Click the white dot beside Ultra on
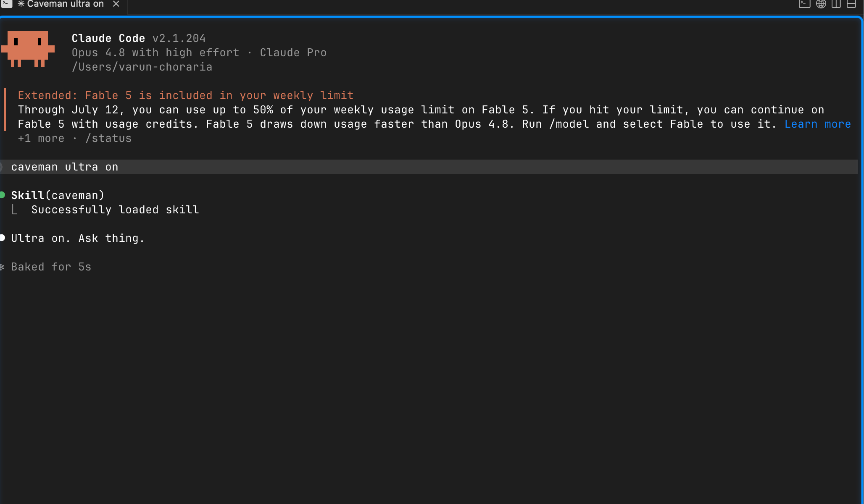Viewport: 864px width, 504px height. (3, 238)
